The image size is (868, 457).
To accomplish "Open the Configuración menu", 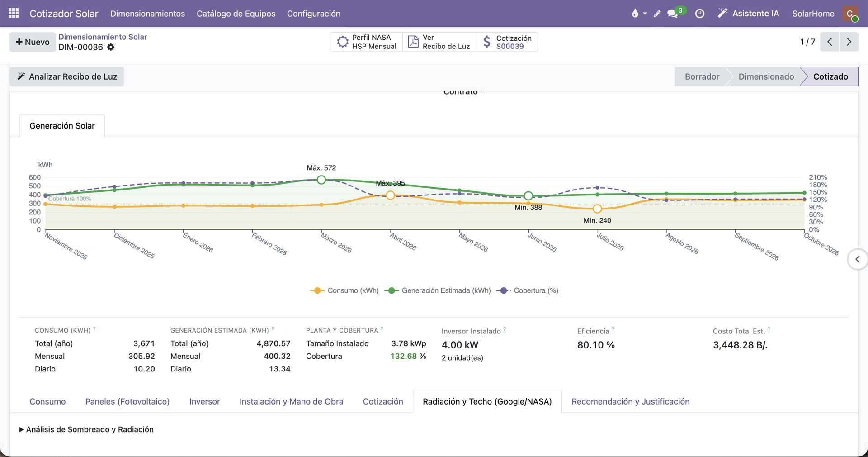I will pos(314,14).
